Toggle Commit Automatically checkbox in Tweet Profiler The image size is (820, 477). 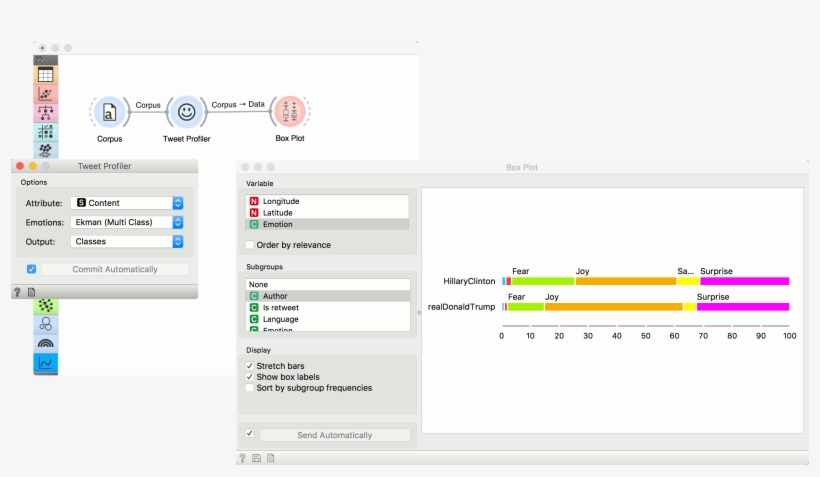31,269
